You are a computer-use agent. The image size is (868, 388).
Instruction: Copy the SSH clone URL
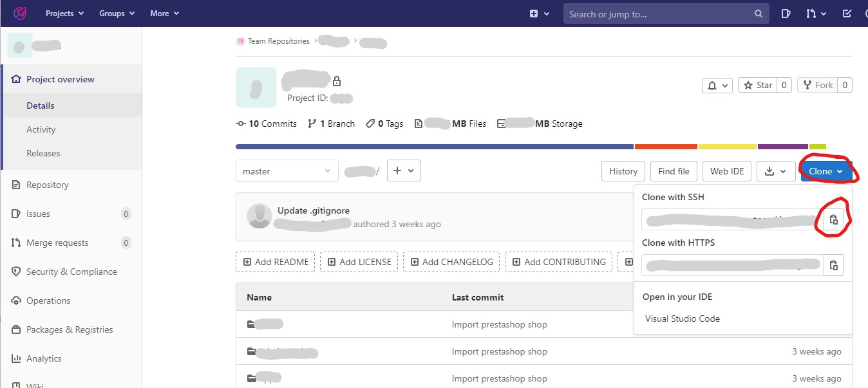click(x=833, y=219)
